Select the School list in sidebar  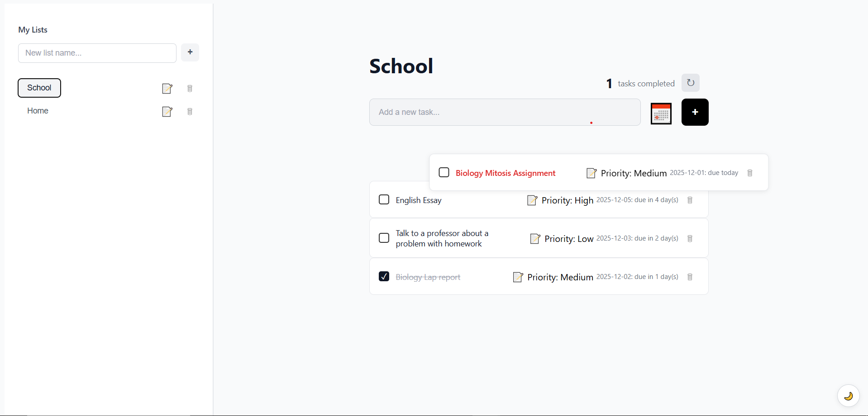[39, 88]
